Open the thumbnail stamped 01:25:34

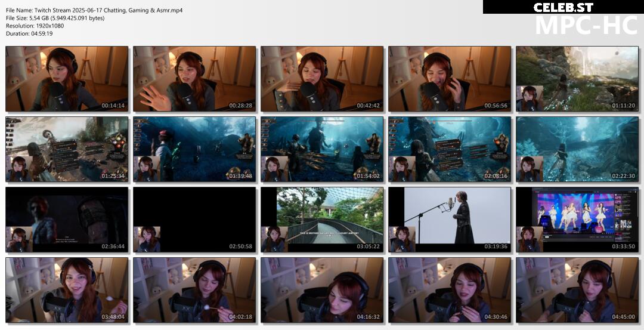[x=67, y=149]
